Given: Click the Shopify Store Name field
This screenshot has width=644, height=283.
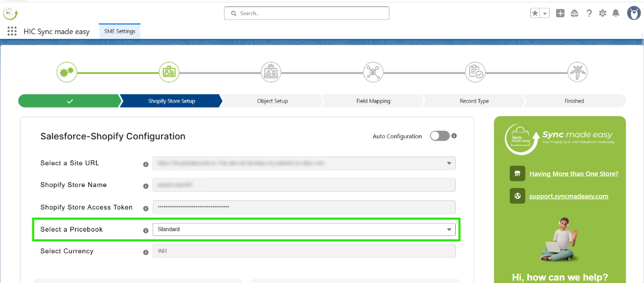Looking at the screenshot, I should (x=304, y=185).
